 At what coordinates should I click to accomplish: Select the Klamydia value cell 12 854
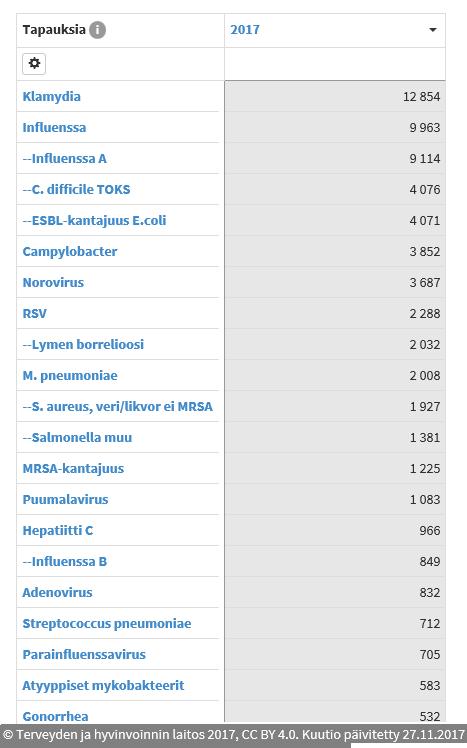tap(335, 96)
